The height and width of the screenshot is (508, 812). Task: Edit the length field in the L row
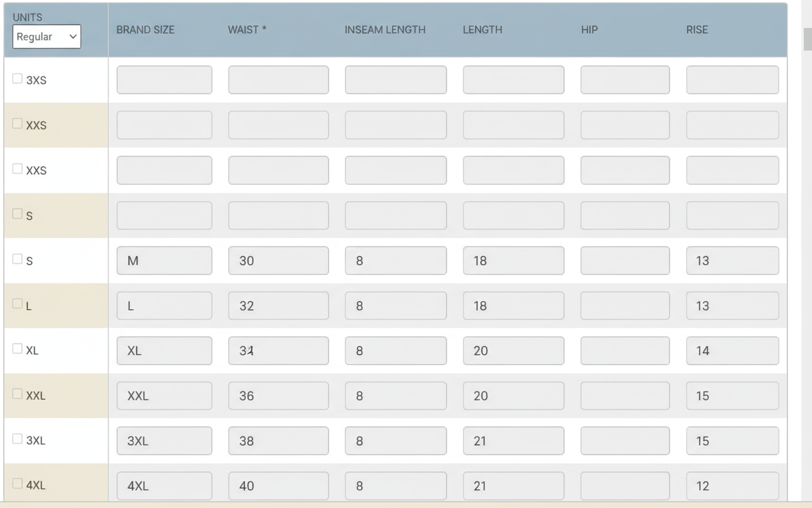click(x=513, y=305)
